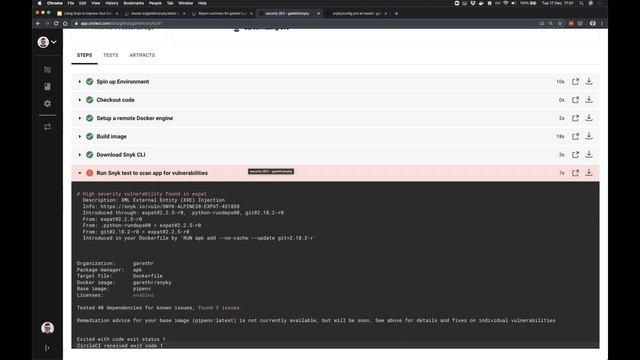
Task: Download the Download Snyk CLI step output
Action: pos(589,154)
